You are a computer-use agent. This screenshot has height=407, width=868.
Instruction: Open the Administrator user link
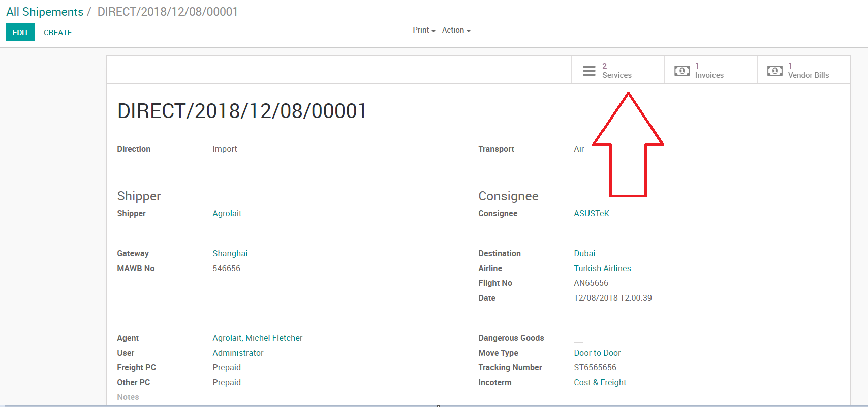coord(238,353)
